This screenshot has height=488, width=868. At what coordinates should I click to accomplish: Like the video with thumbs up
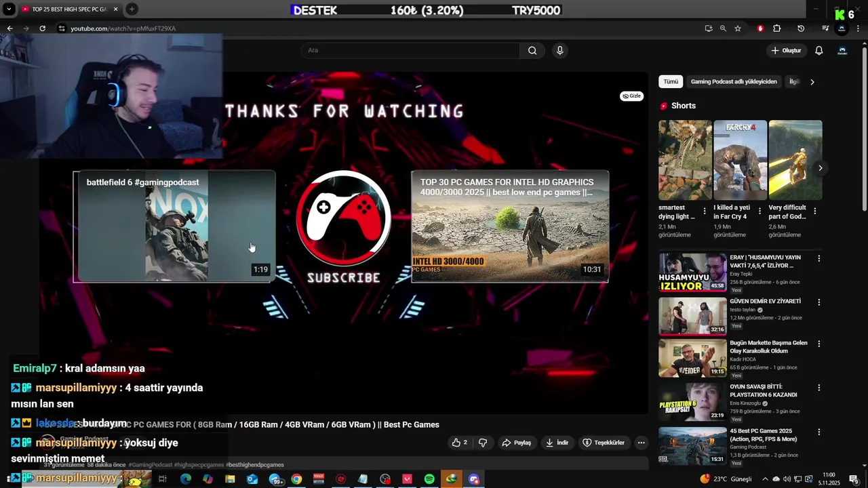point(460,443)
